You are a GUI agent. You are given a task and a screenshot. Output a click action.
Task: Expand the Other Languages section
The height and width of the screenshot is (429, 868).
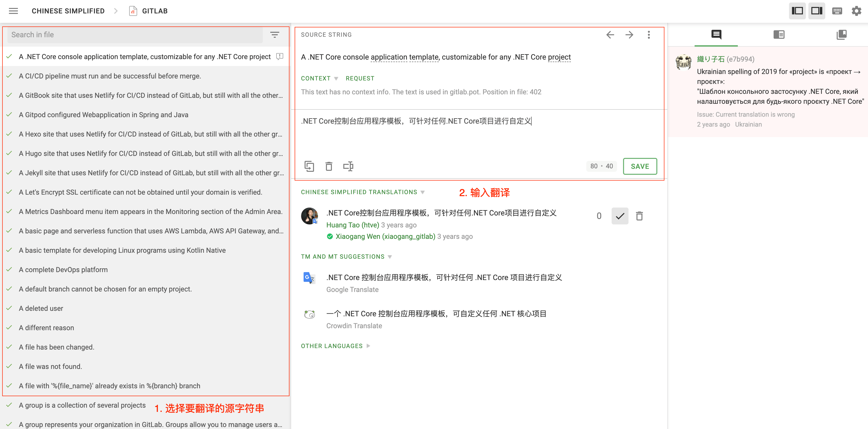point(335,346)
